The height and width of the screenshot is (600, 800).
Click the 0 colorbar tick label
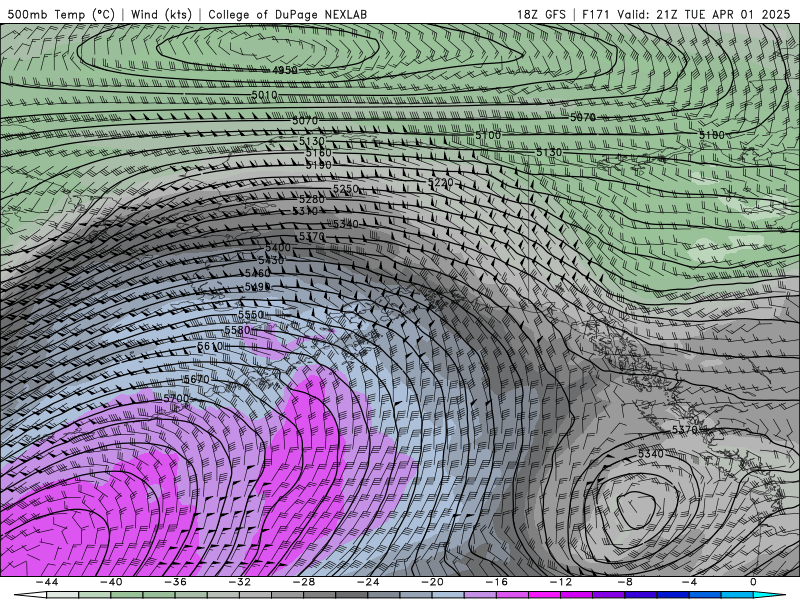[754, 582]
